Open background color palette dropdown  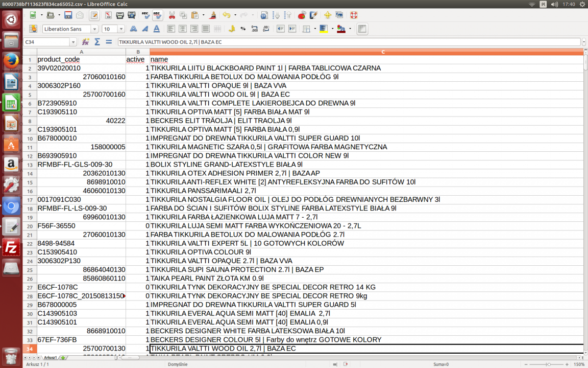pos(332,29)
